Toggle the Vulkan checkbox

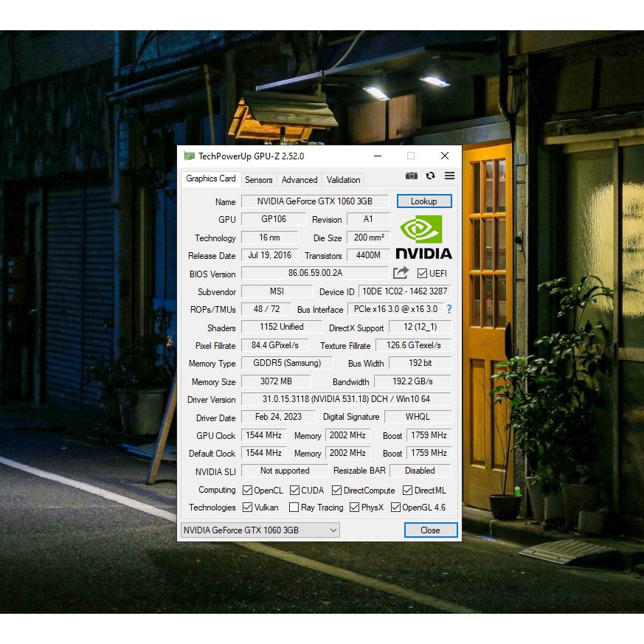pos(247,508)
